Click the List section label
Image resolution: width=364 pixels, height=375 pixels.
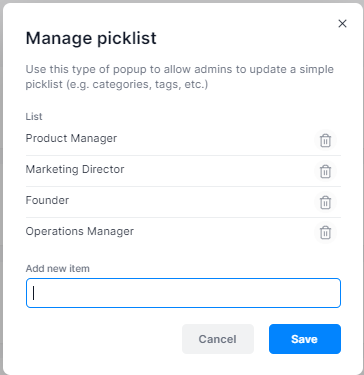34,116
